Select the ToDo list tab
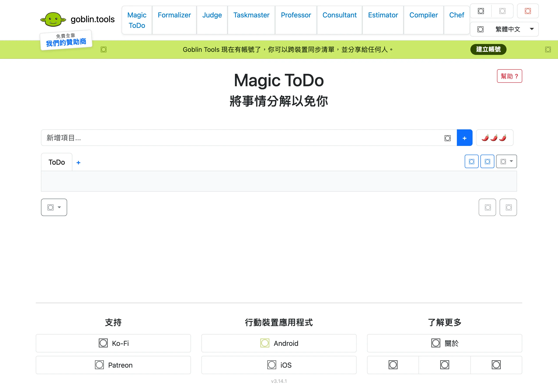Screen dimensions: 558x392 [x=57, y=162]
